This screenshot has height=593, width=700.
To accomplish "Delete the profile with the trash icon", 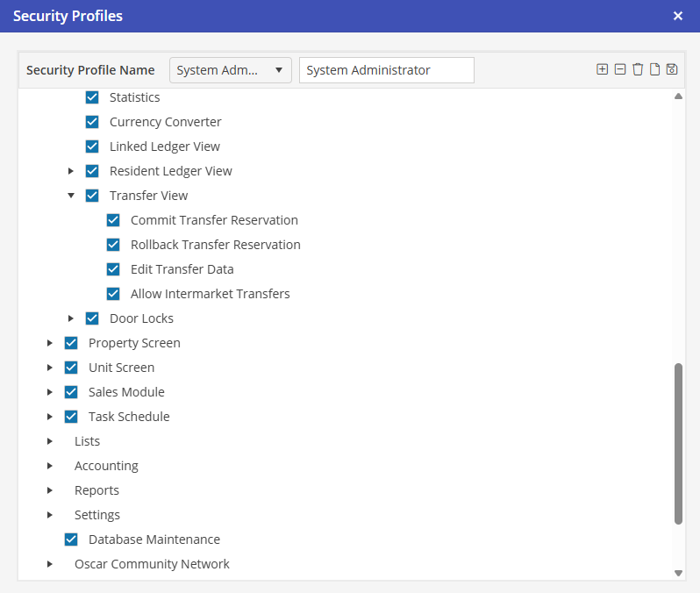I will (x=638, y=69).
